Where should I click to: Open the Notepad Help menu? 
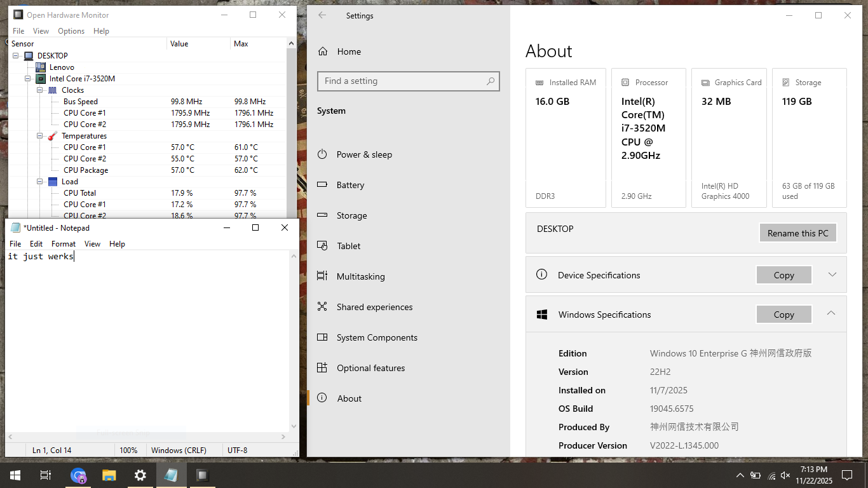(x=117, y=244)
